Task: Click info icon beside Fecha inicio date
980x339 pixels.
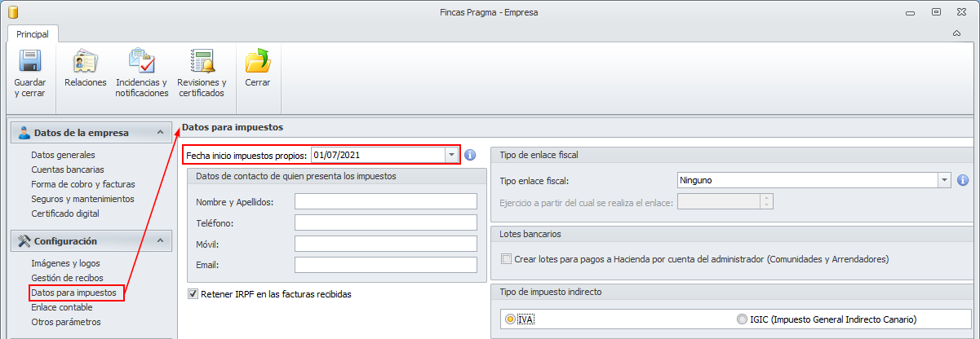Action: 470,155
